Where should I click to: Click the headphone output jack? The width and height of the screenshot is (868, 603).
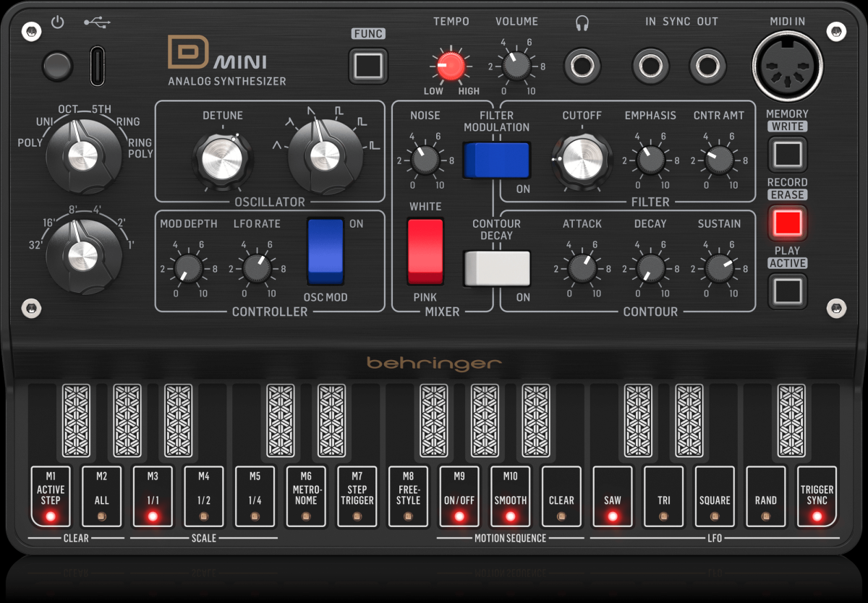[x=582, y=67]
